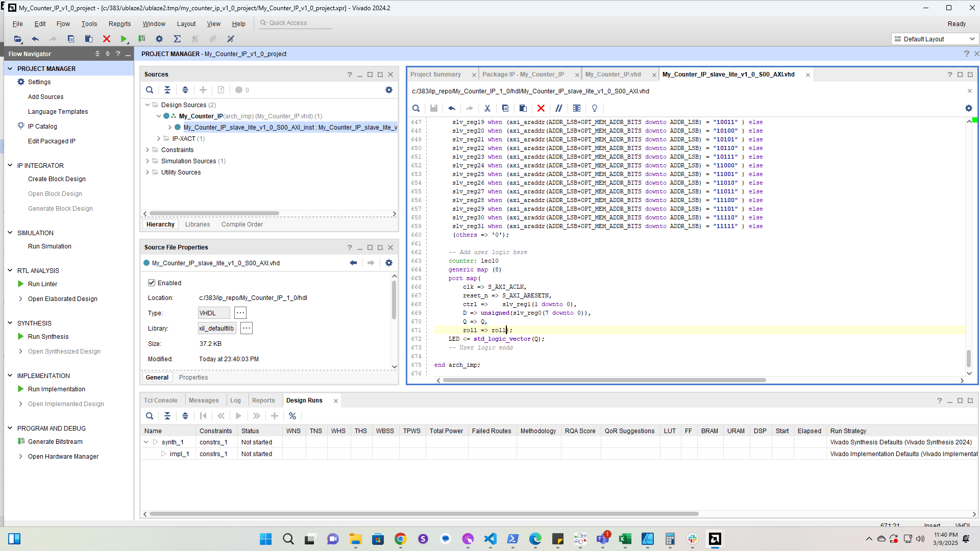Open the Default Layout dropdown
Screen dimensions: 980x551
coord(935,39)
